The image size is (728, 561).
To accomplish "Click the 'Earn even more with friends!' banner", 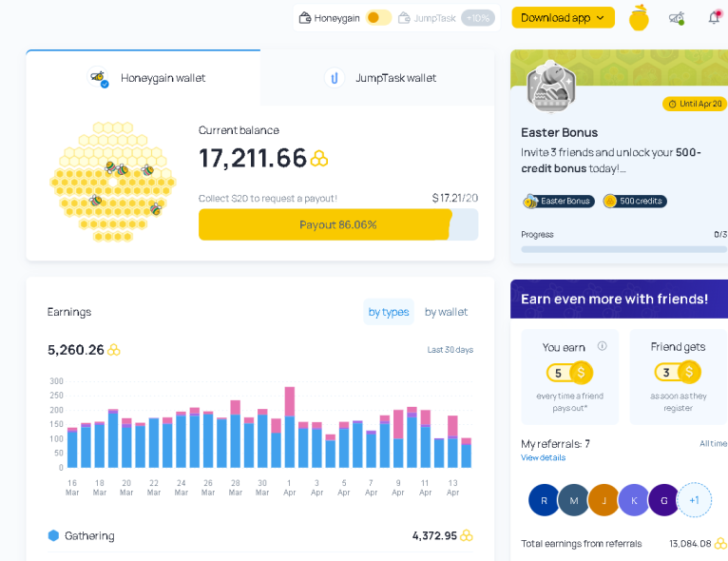I will pos(619,300).
